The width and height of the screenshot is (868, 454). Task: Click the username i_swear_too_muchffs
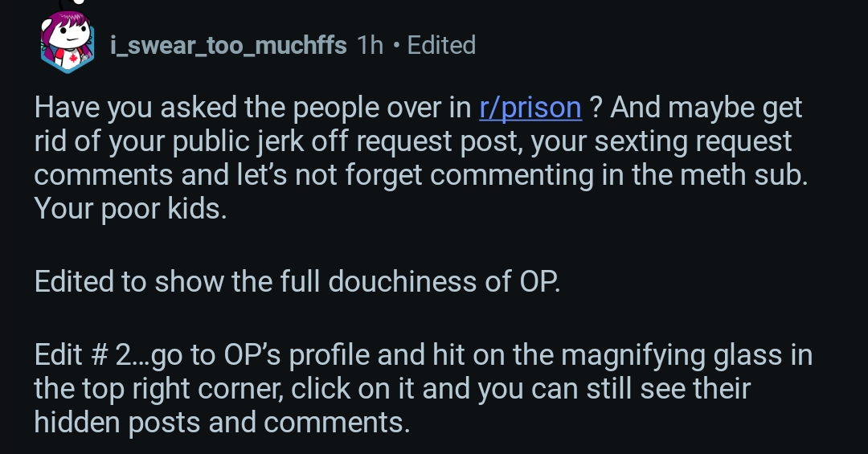pos(228,45)
